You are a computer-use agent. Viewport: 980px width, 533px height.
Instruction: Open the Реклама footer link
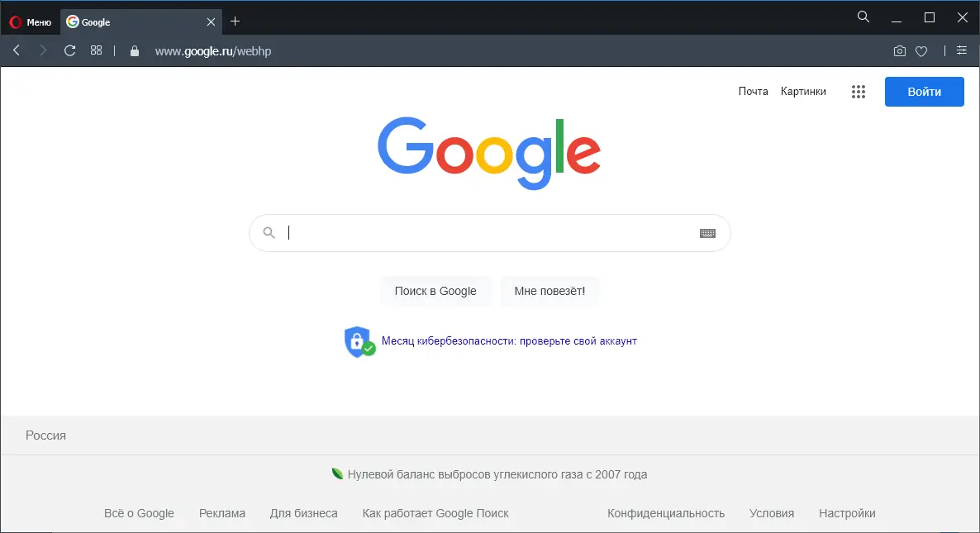coord(222,513)
